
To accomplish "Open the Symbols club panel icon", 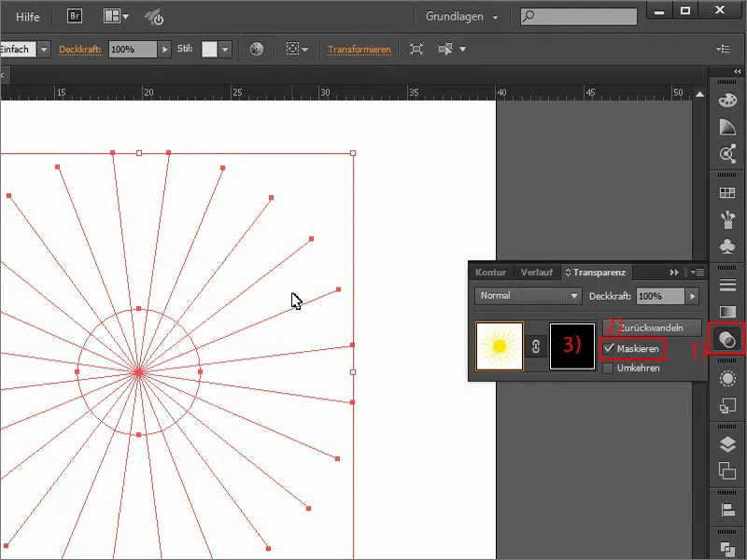I will point(727,246).
